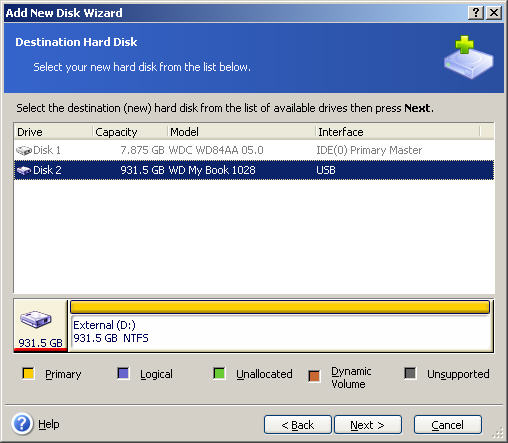Sort by the Capacity column header
The width and height of the screenshot is (508, 443).
pos(130,132)
